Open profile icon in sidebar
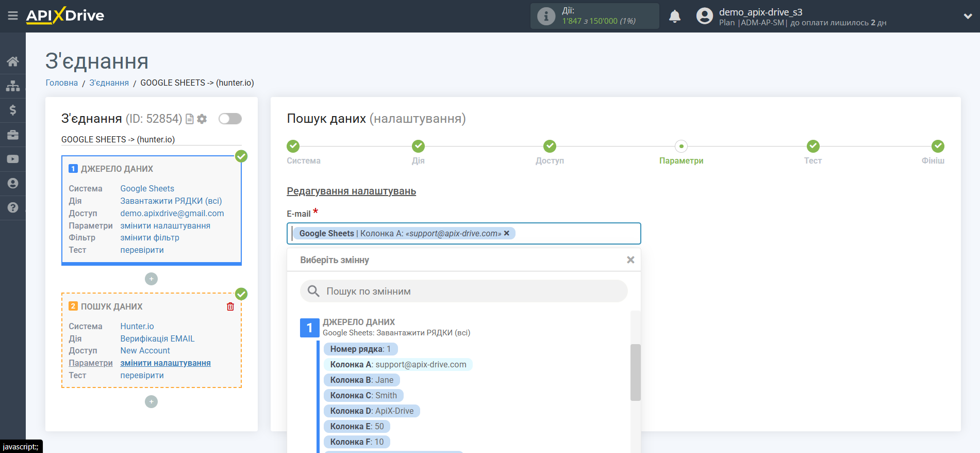 point(13,183)
